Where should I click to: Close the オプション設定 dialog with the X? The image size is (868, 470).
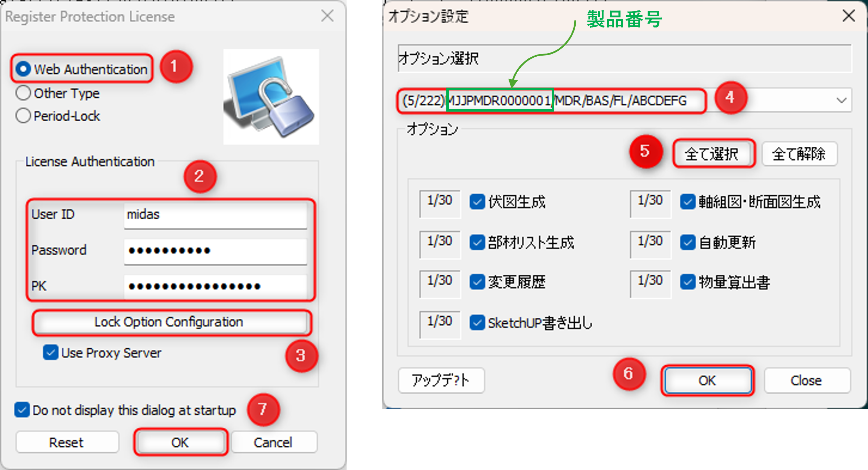click(x=849, y=16)
